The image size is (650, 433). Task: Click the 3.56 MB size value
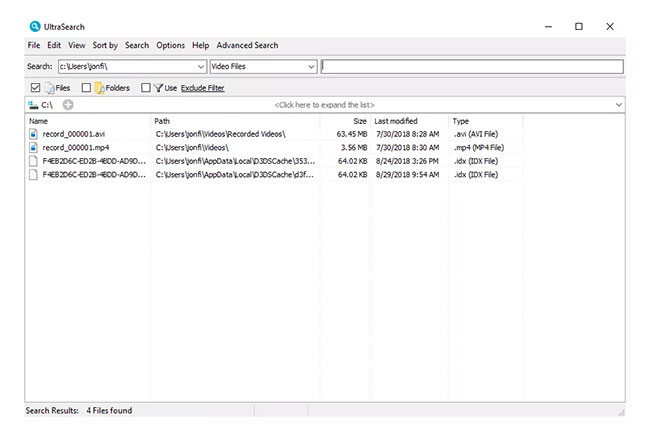tap(354, 148)
